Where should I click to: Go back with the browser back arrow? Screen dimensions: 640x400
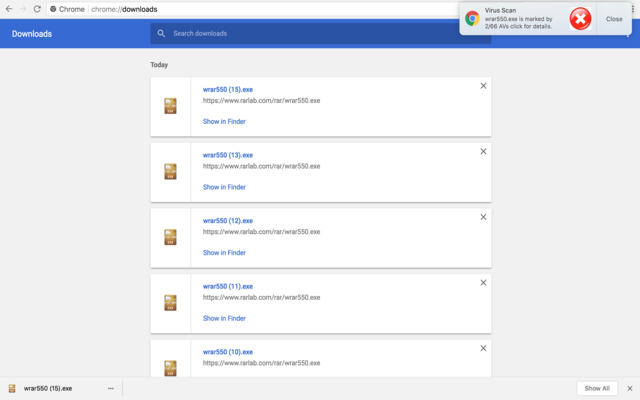(x=9, y=9)
